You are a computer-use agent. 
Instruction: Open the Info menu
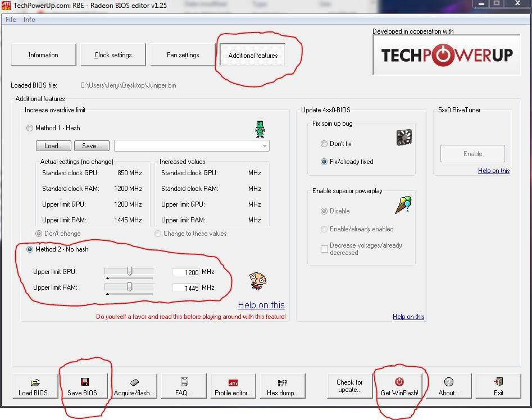tap(29, 20)
